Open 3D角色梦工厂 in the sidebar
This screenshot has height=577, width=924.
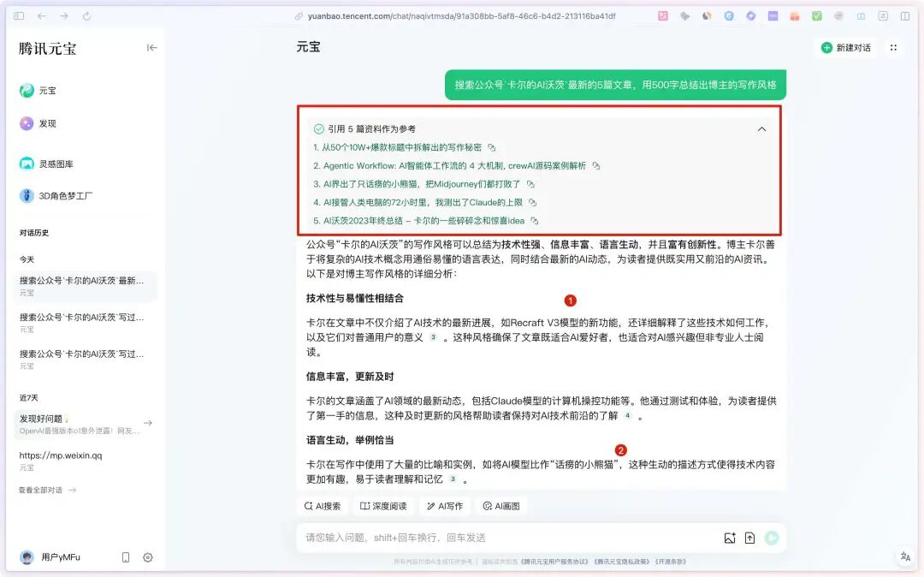click(56, 196)
